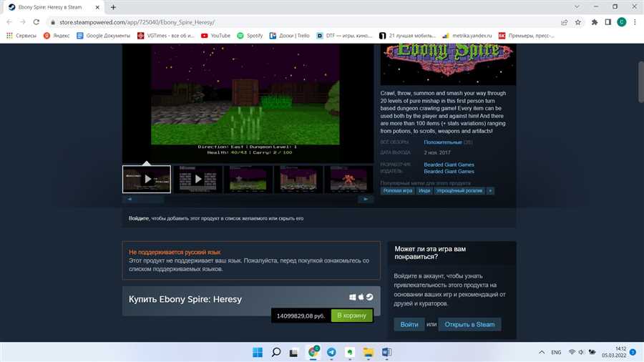Click the Открыть в Steam button

[469, 324]
